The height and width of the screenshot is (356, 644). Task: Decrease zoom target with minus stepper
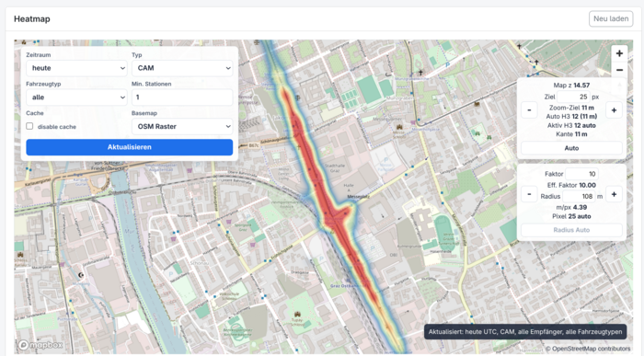click(x=529, y=110)
